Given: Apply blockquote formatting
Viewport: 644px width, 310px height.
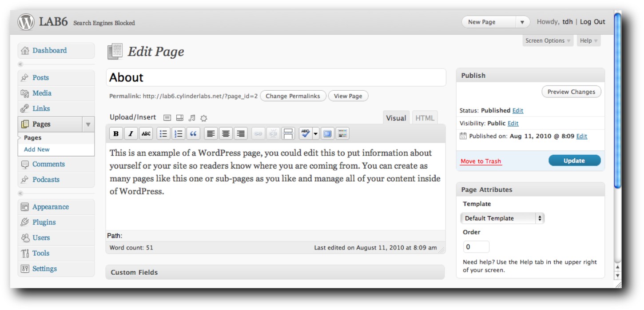Looking at the screenshot, I should [193, 133].
